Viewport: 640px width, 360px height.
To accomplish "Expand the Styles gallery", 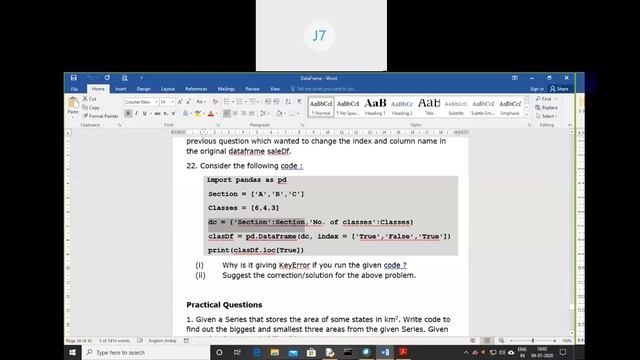I will point(527,116).
